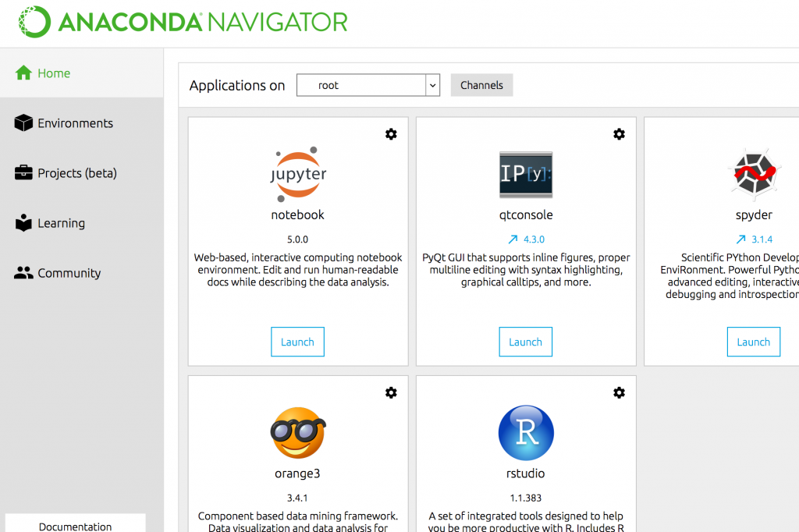Image resolution: width=799 pixels, height=532 pixels.
Task: Launch the Jupyter notebook
Action: click(x=297, y=342)
